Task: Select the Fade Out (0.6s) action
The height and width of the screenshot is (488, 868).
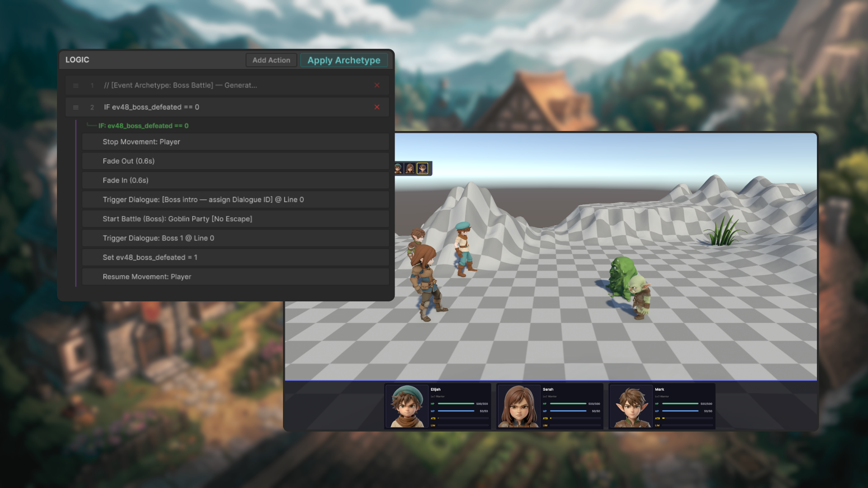Action: tap(236, 161)
